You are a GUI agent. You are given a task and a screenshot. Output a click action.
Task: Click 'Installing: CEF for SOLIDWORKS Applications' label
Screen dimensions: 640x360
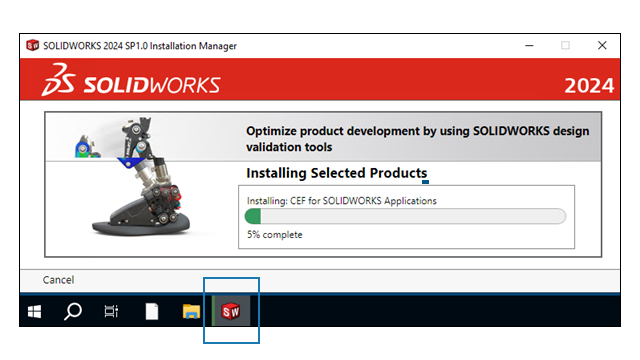coord(342,201)
